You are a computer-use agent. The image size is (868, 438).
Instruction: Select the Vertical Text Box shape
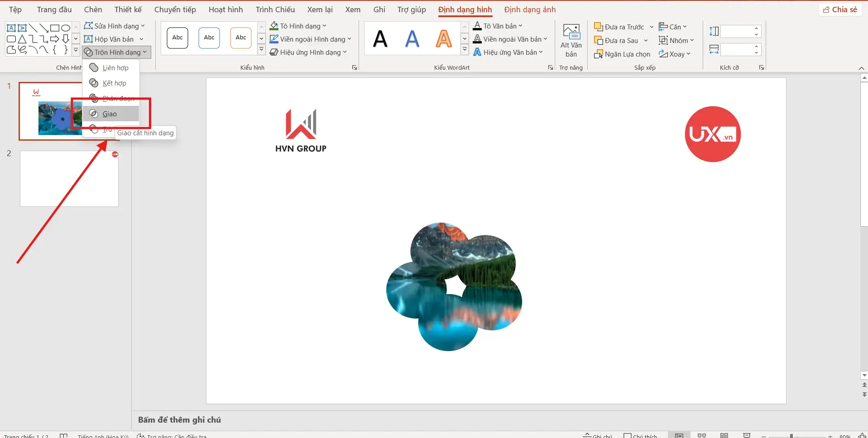pyautogui.click(x=22, y=28)
